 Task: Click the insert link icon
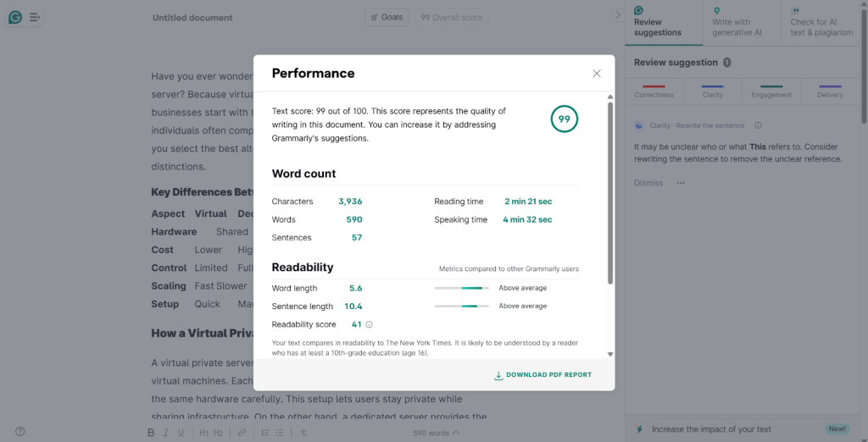tap(242, 433)
